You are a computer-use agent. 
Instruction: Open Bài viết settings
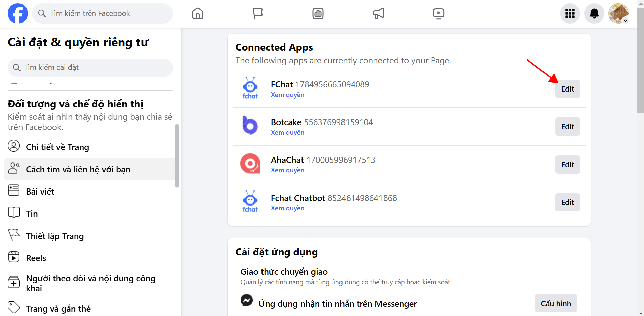(89, 191)
